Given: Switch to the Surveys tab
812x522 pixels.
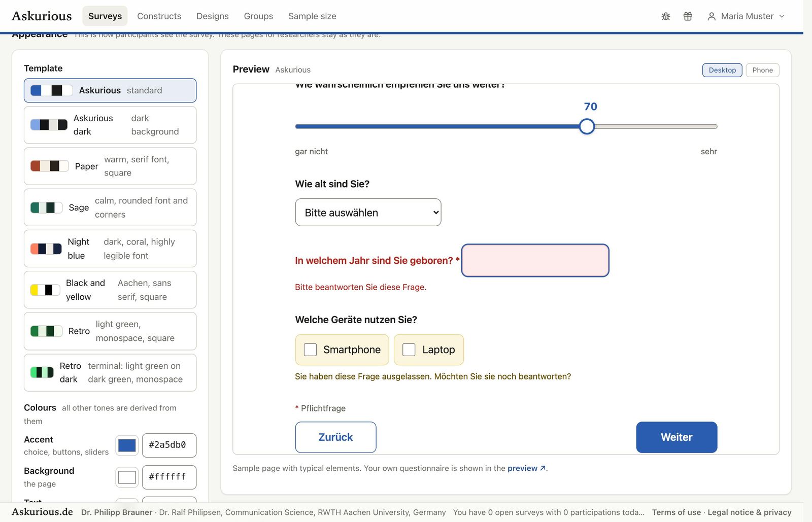Looking at the screenshot, I should [x=105, y=16].
